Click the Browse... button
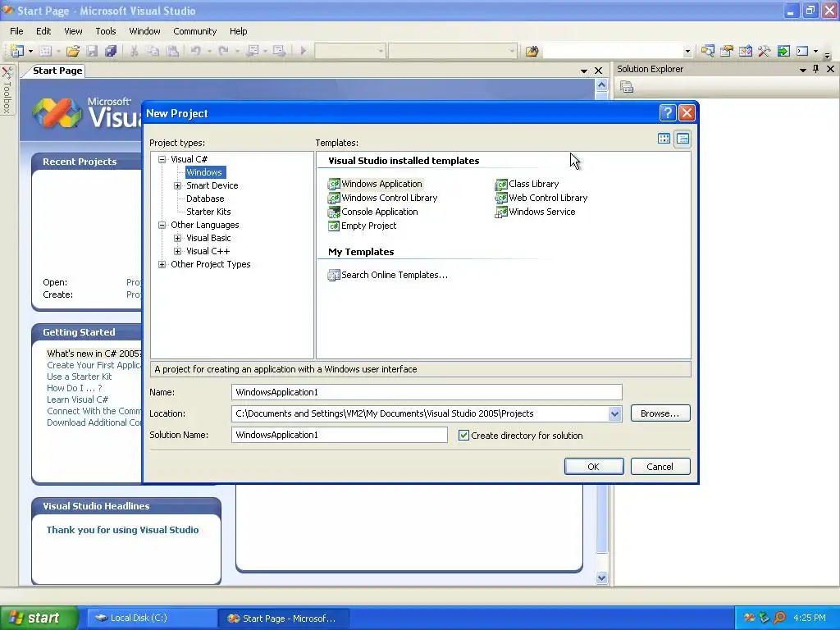 tap(660, 413)
